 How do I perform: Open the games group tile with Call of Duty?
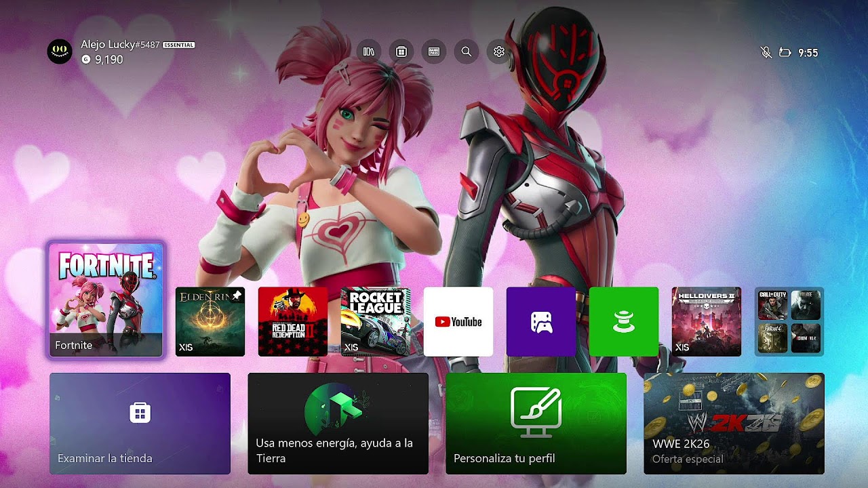[789, 321]
